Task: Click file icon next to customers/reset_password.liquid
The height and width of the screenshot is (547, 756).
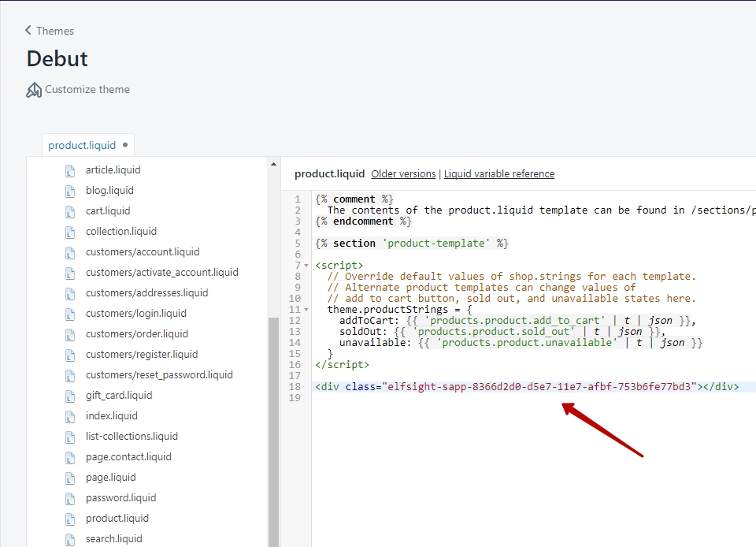Action: point(70,376)
